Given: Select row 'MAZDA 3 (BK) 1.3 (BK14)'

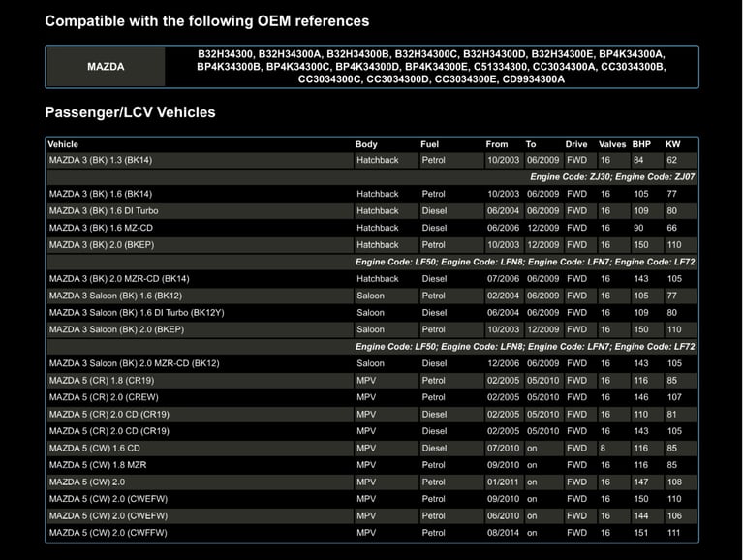Looking at the screenshot, I should (x=372, y=160).
